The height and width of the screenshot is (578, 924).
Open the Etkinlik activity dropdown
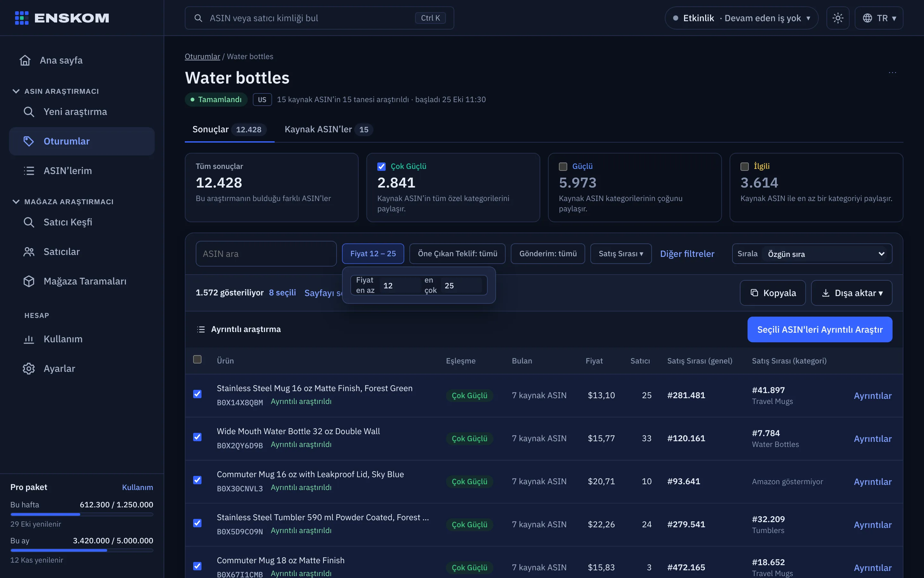741,18
